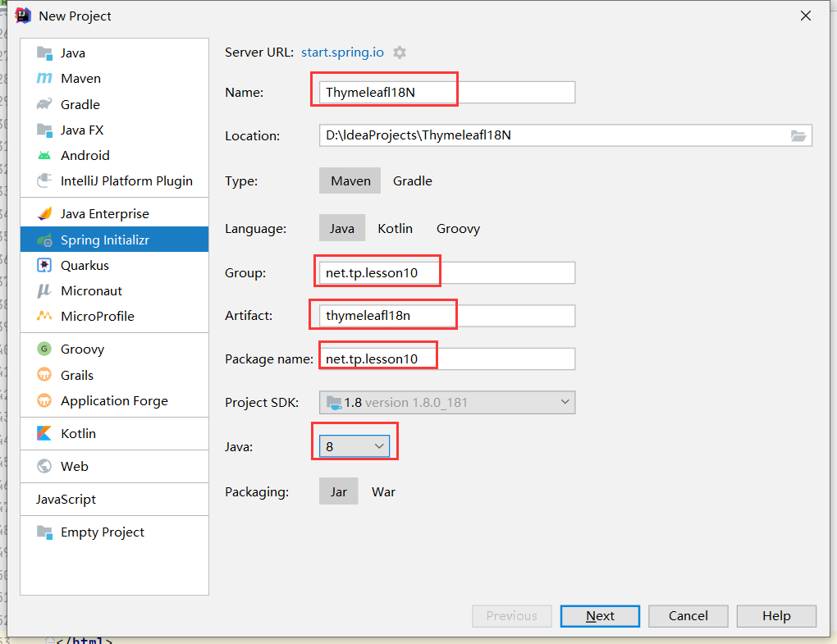Click the Application Forge icon
837x644 pixels.
click(44, 400)
